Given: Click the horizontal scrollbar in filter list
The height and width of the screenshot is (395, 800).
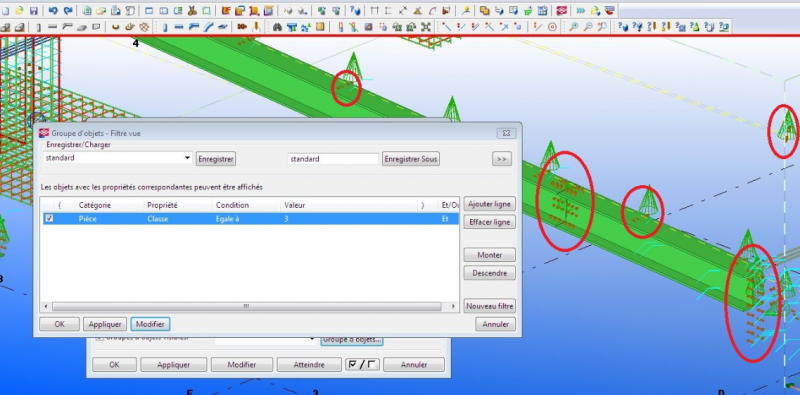Looking at the screenshot, I should point(246,306).
